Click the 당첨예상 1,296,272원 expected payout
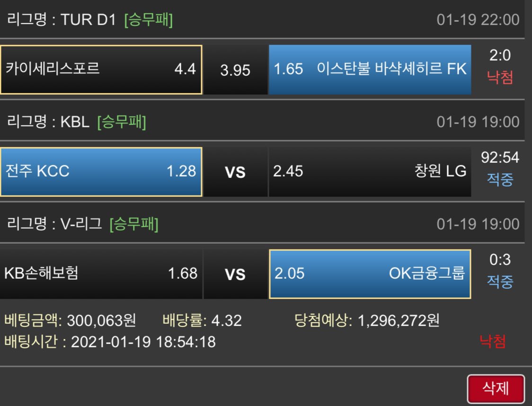 [x=366, y=321]
